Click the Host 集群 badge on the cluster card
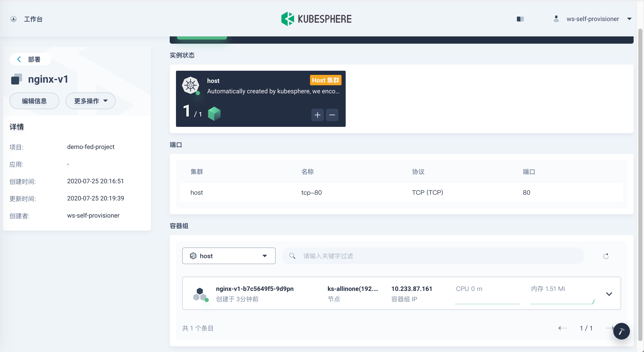 pyautogui.click(x=325, y=80)
